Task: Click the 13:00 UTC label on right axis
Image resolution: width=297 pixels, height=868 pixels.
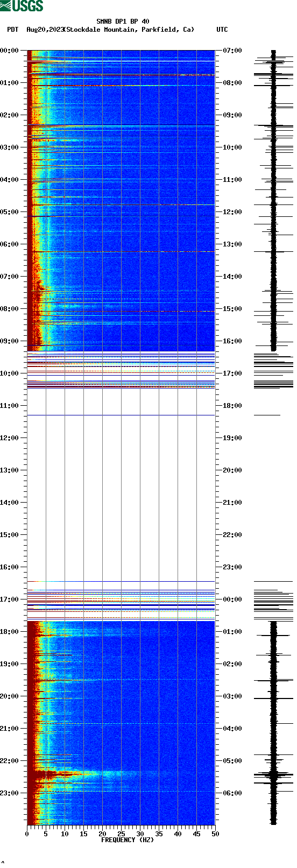Action: pyautogui.click(x=232, y=244)
